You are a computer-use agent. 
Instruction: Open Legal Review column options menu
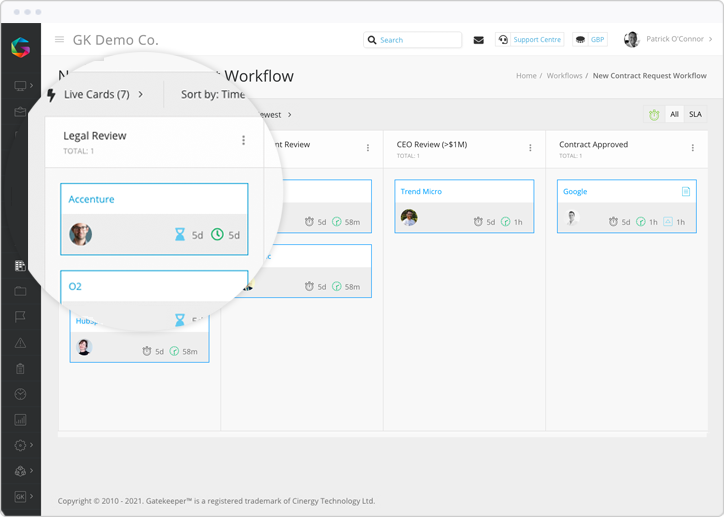[x=243, y=141]
